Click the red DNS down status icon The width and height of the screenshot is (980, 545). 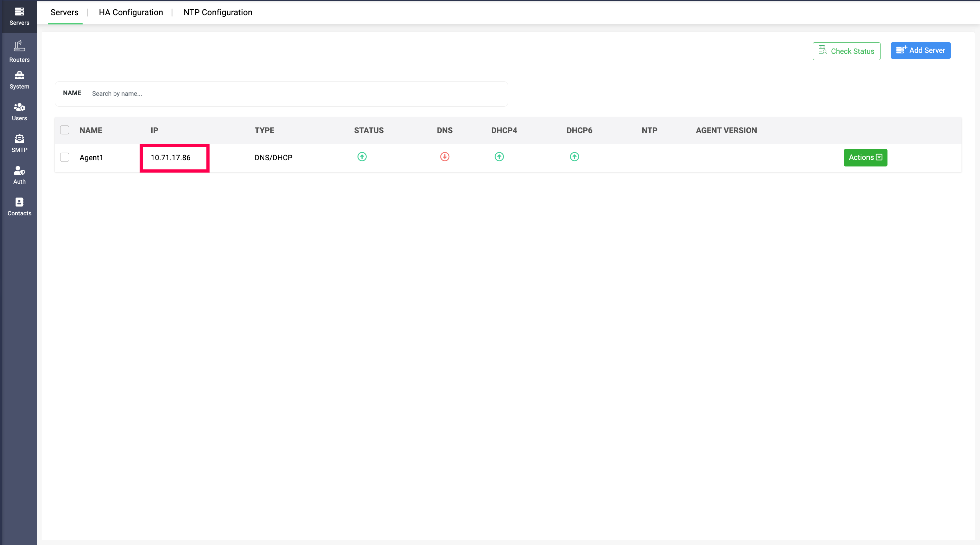click(x=444, y=157)
